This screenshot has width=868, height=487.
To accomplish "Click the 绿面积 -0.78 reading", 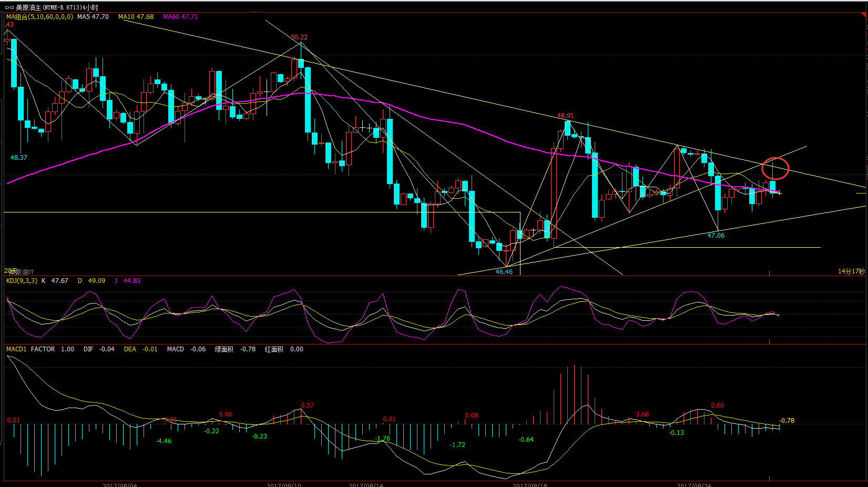I will click(235, 349).
